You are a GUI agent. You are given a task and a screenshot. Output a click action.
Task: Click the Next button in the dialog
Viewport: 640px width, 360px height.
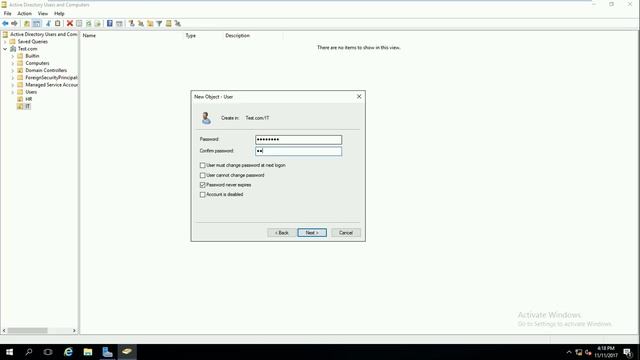tap(312, 233)
